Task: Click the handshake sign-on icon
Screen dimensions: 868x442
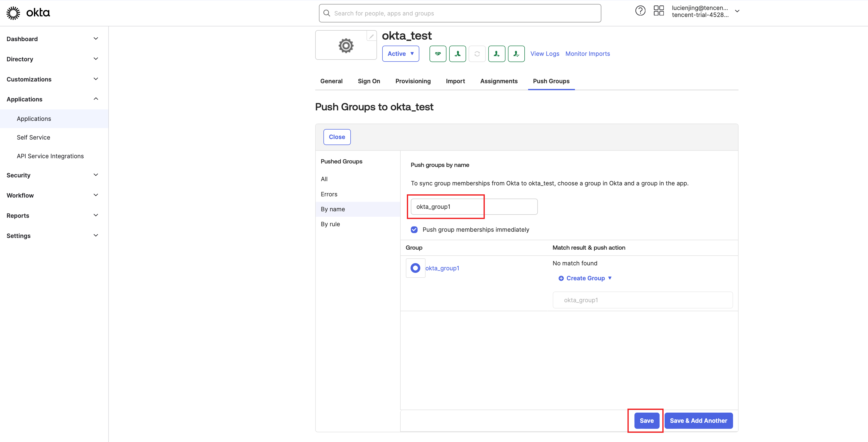Action: pos(438,54)
